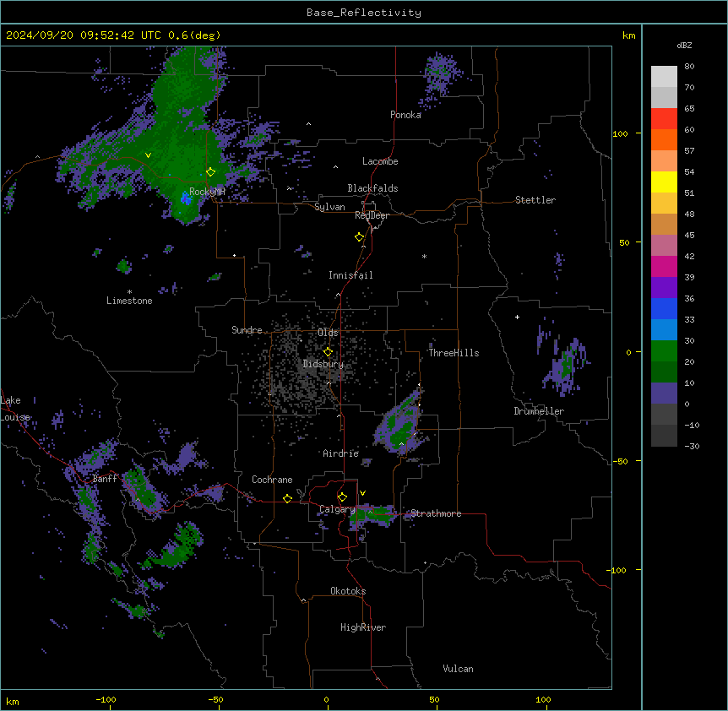Click the Stettler city label

535,200
